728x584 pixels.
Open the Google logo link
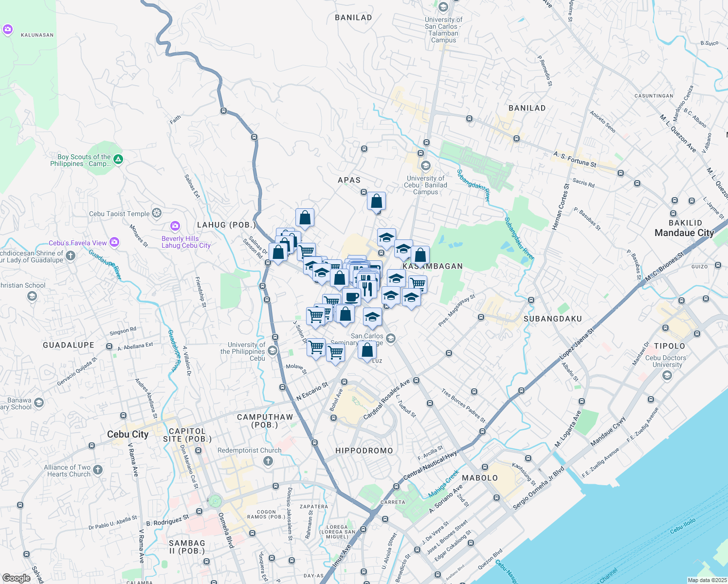(16, 578)
